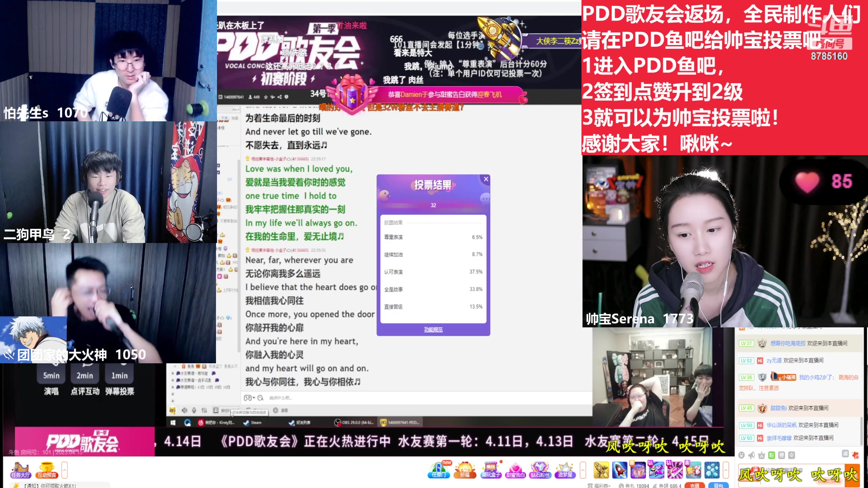Select the 1460097641-PDD taskbar window
Image resolution: width=868 pixels, height=488 pixels.
[400, 423]
